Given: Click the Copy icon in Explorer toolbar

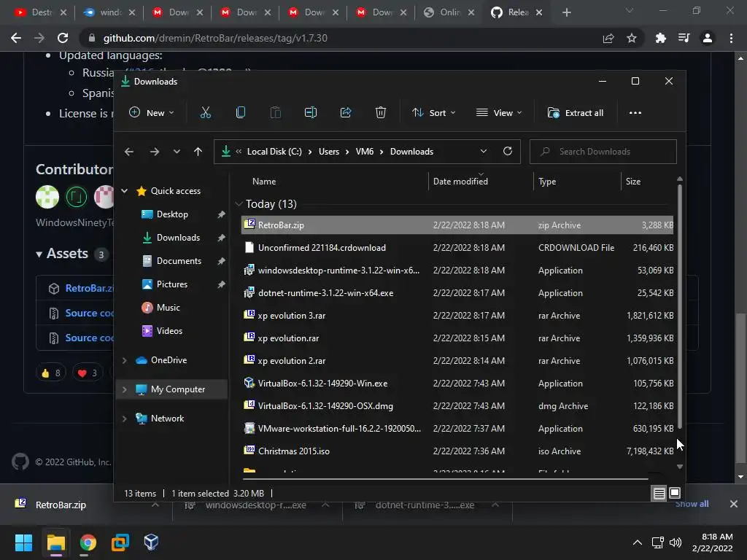Looking at the screenshot, I should pyautogui.click(x=241, y=112).
